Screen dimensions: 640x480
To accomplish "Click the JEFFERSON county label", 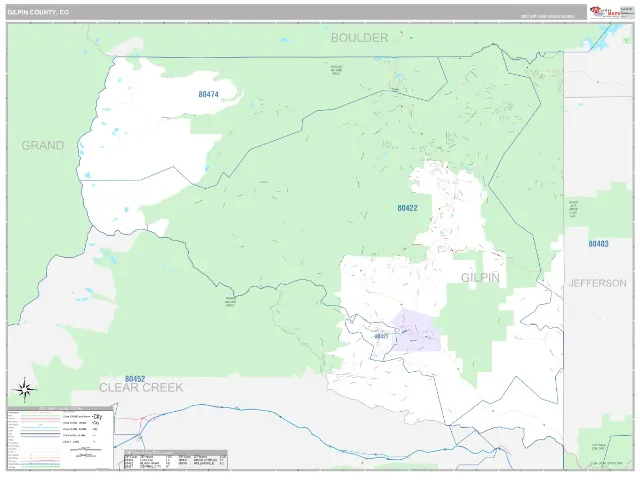I will click(597, 283).
